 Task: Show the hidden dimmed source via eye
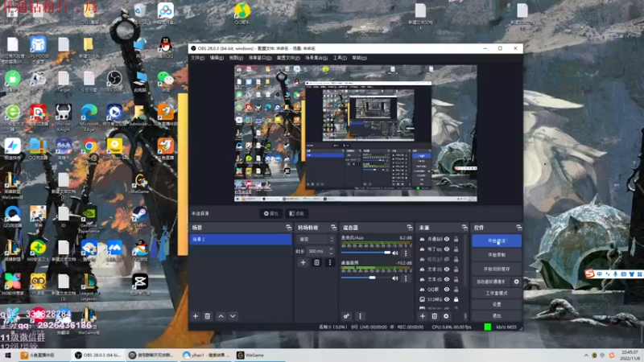click(x=447, y=259)
